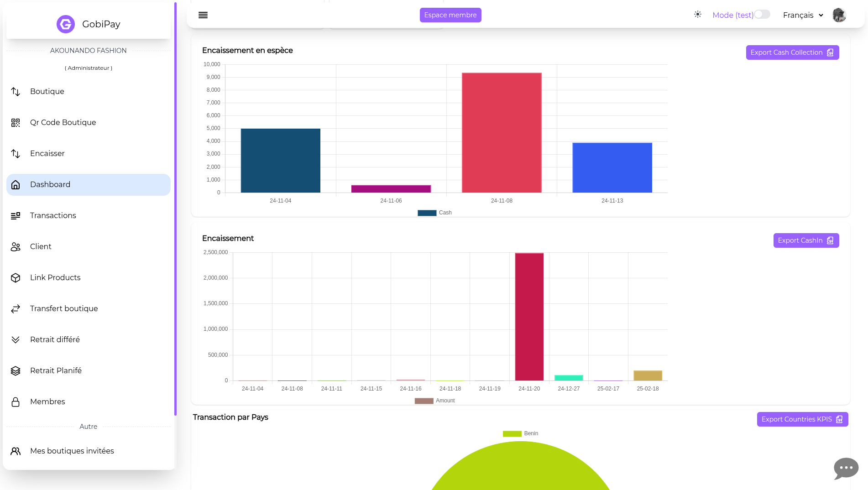Click the Encaisser arrows icon
The image size is (868, 490).
[16, 154]
